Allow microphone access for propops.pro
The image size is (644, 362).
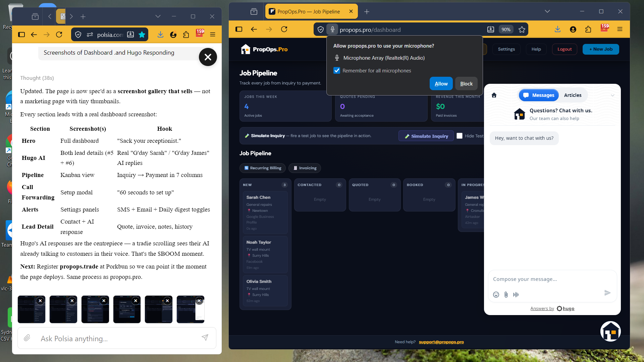441,84
